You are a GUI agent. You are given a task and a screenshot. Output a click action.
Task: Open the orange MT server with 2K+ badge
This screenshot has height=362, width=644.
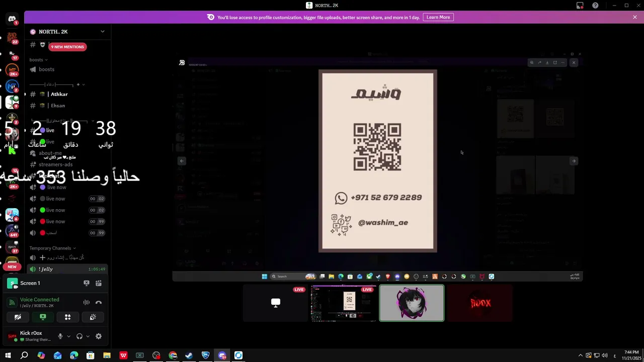[12, 70]
